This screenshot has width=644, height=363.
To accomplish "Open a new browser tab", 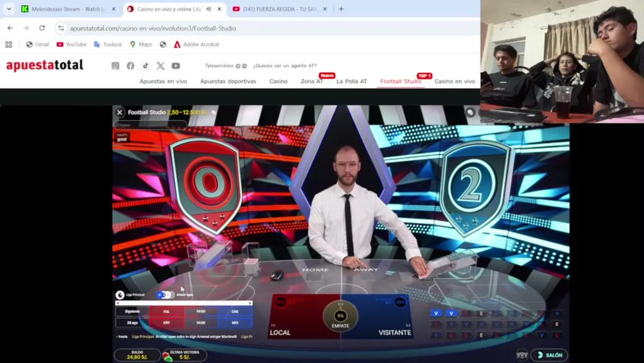I will pyautogui.click(x=341, y=9).
